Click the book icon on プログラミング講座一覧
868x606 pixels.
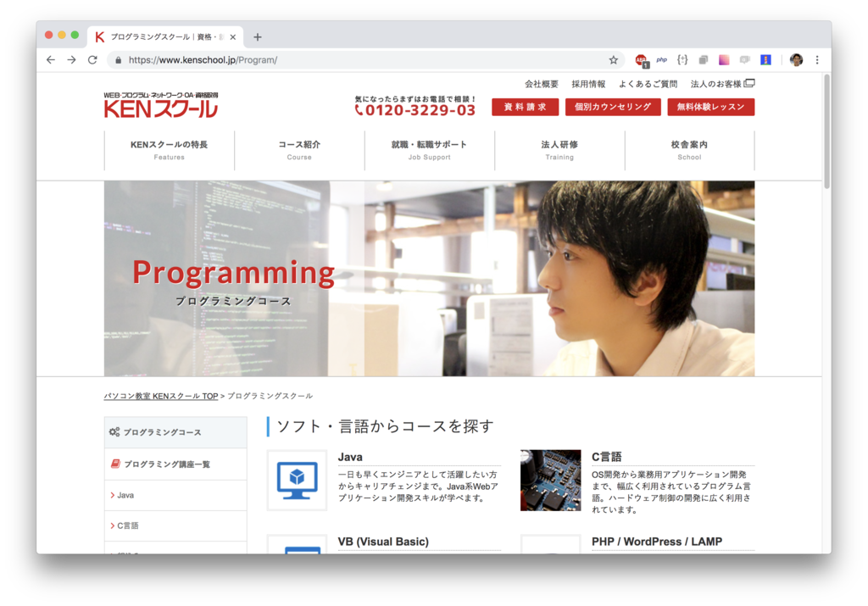coord(118,463)
